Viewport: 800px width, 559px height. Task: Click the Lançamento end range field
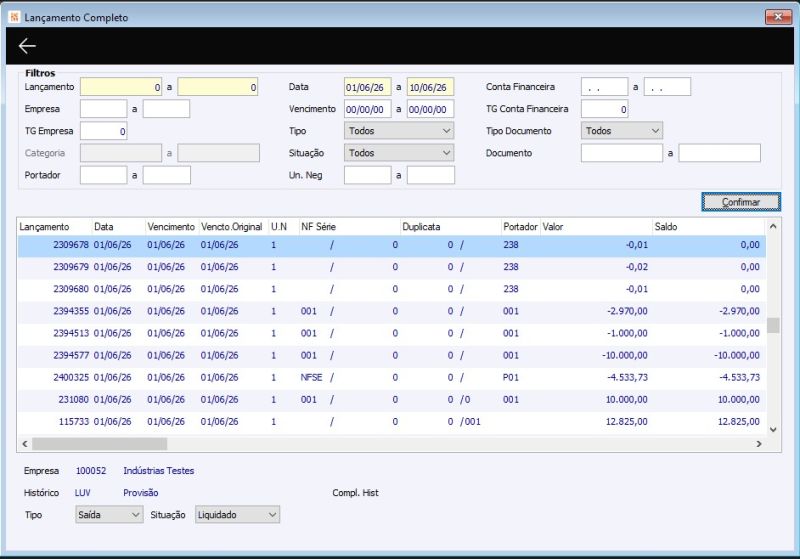[x=217, y=87]
